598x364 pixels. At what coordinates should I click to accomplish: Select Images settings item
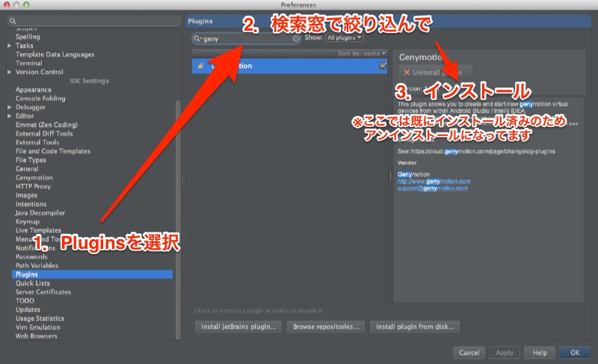coord(26,195)
